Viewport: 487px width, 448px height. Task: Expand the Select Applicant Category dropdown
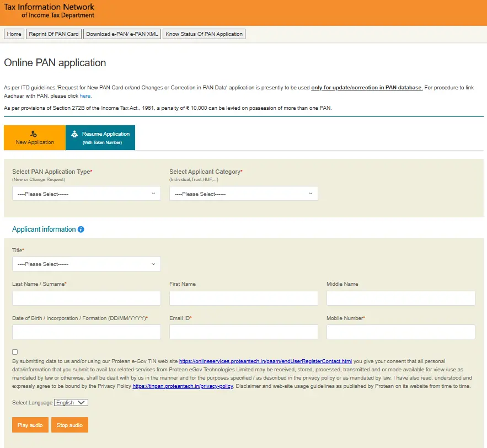[x=243, y=194]
